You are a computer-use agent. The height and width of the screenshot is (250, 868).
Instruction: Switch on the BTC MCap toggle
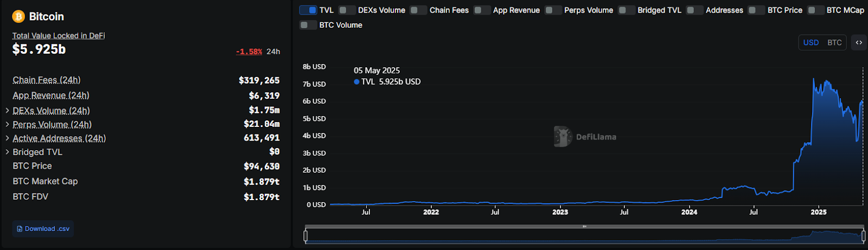[816, 10]
